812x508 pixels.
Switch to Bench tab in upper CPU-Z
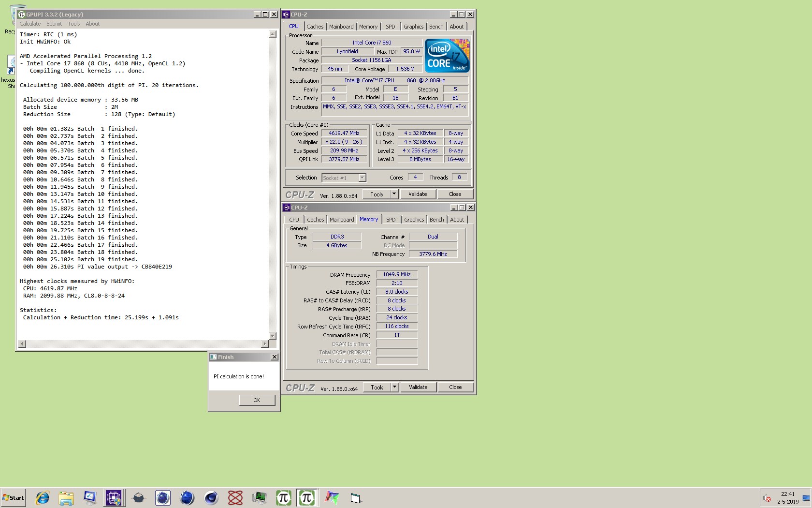(x=436, y=27)
